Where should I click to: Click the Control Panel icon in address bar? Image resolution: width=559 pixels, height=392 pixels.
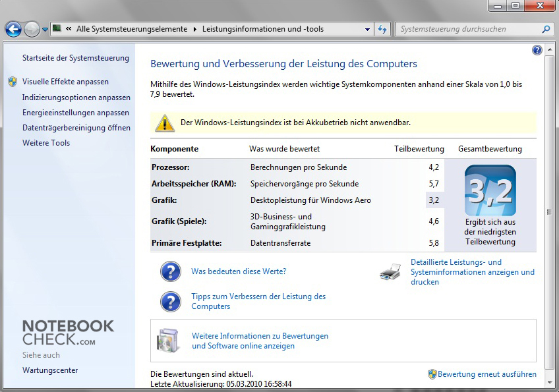coord(57,28)
